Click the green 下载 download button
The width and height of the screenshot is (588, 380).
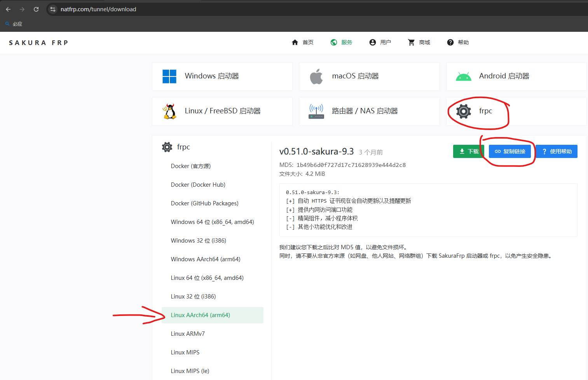pos(469,151)
